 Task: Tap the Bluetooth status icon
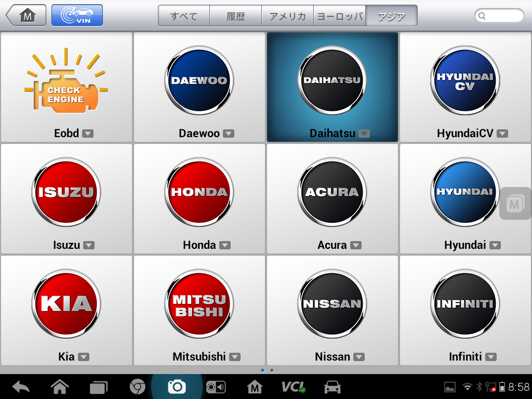tap(479, 387)
